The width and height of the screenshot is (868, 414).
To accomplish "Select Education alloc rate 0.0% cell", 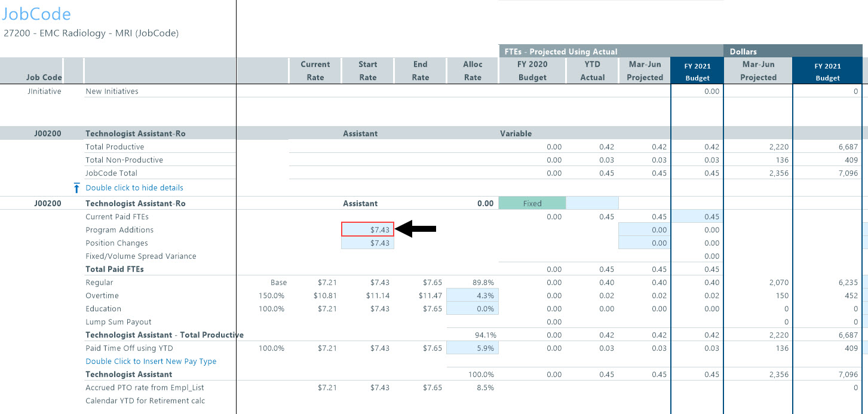I will (x=473, y=309).
